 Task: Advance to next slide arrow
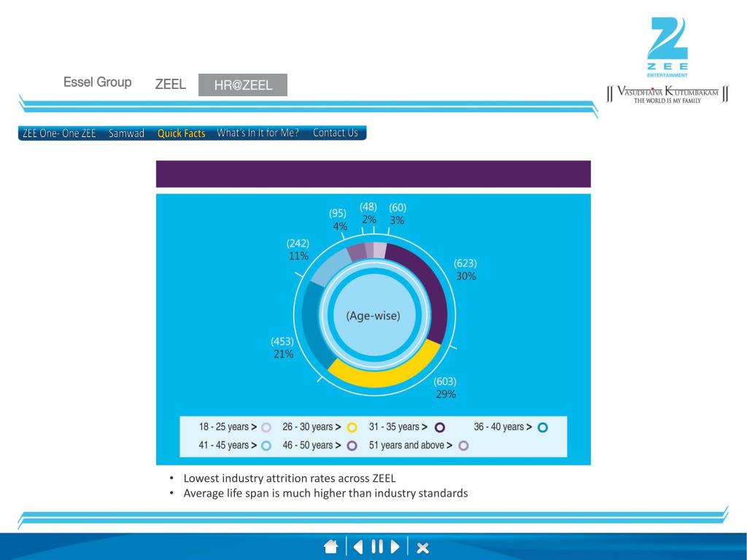click(395, 547)
